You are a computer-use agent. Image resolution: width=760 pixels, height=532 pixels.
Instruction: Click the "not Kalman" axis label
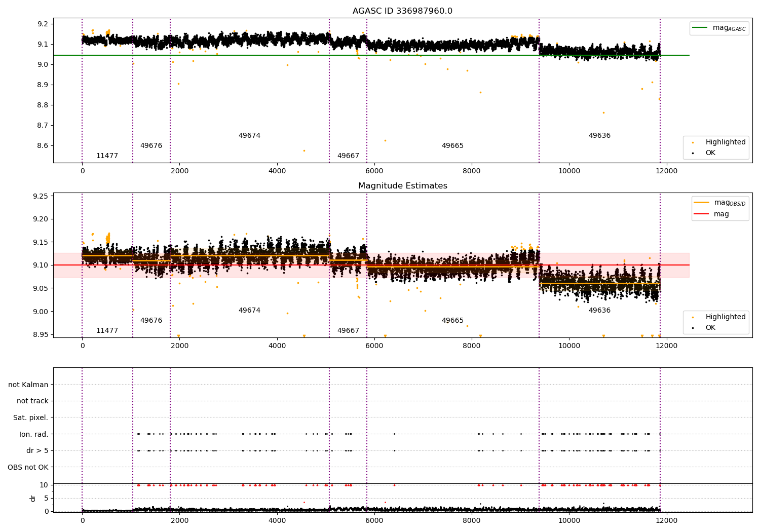point(28,385)
